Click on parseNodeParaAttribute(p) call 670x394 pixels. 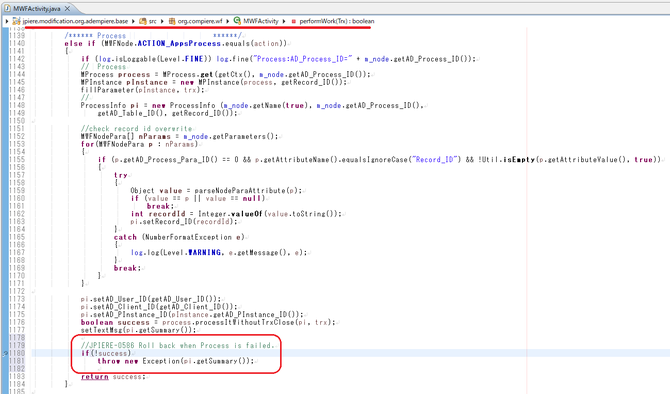click(248, 191)
